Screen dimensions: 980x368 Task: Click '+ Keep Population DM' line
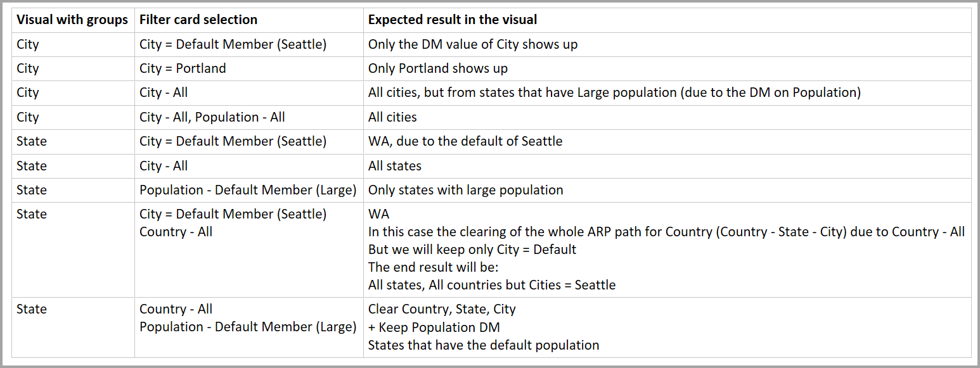(434, 327)
